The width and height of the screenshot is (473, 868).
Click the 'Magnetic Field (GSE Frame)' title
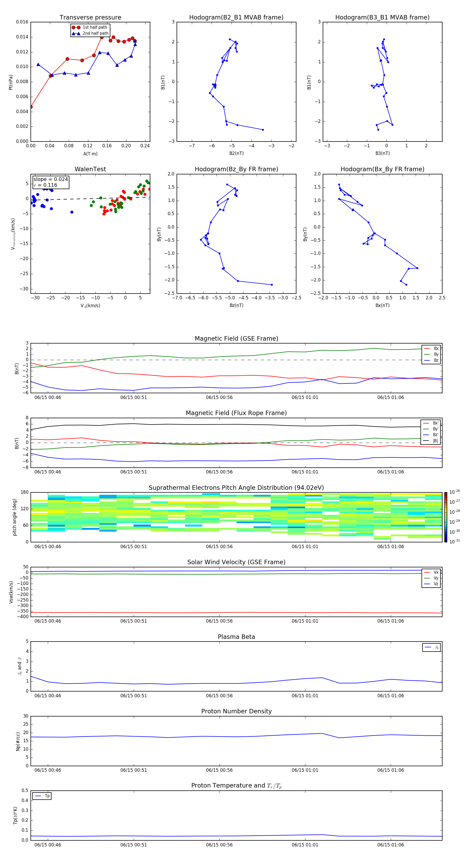tap(236, 339)
